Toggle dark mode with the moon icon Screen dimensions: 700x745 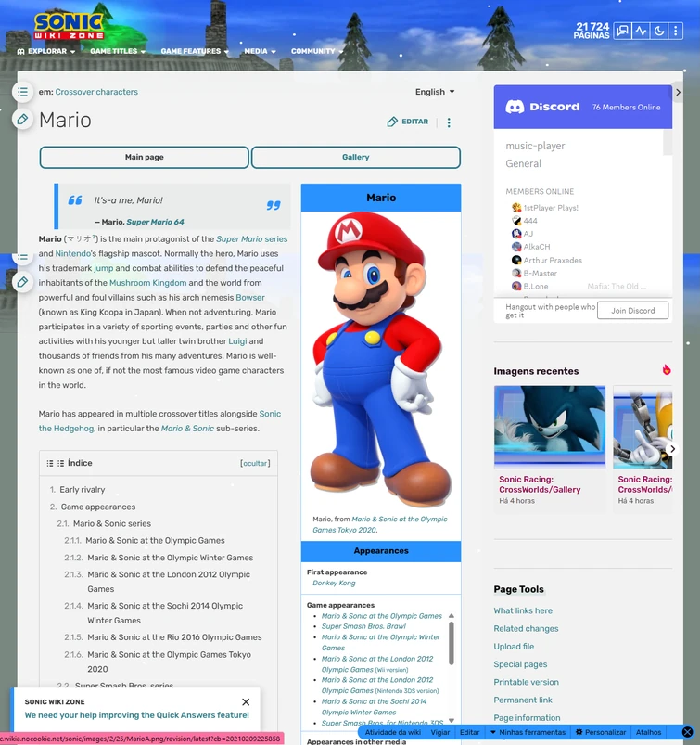click(x=658, y=31)
